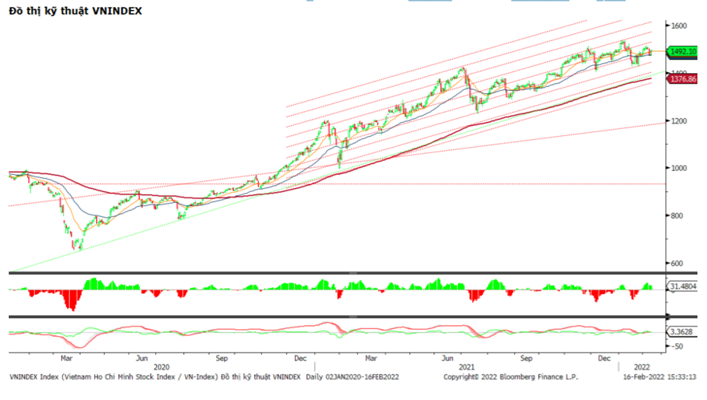Click the 1000 price axis label
The height and width of the screenshot is (400, 707).
[x=682, y=168]
